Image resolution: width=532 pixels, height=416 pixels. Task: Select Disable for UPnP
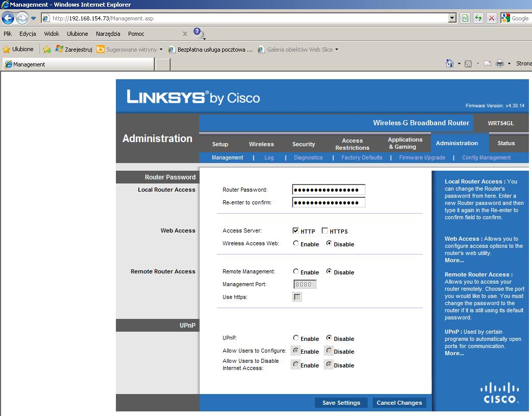point(329,338)
